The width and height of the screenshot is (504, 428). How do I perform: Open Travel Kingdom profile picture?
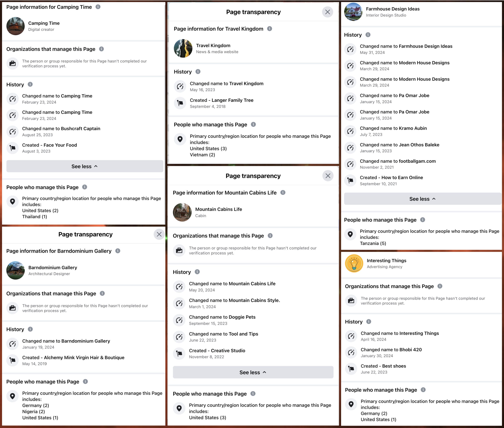pos(183,48)
